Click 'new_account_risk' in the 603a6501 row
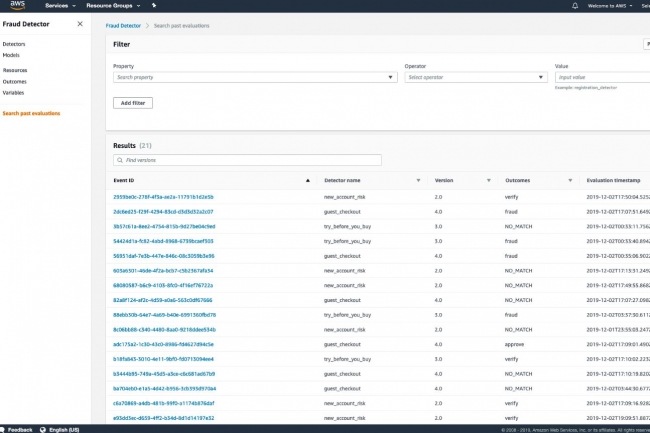This screenshot has width=650, height=433. [x=344, y=271]
